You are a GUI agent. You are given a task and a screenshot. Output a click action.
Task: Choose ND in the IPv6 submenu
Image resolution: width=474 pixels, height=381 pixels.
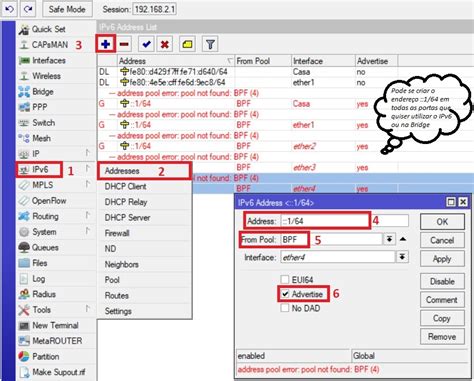[144, 249]
